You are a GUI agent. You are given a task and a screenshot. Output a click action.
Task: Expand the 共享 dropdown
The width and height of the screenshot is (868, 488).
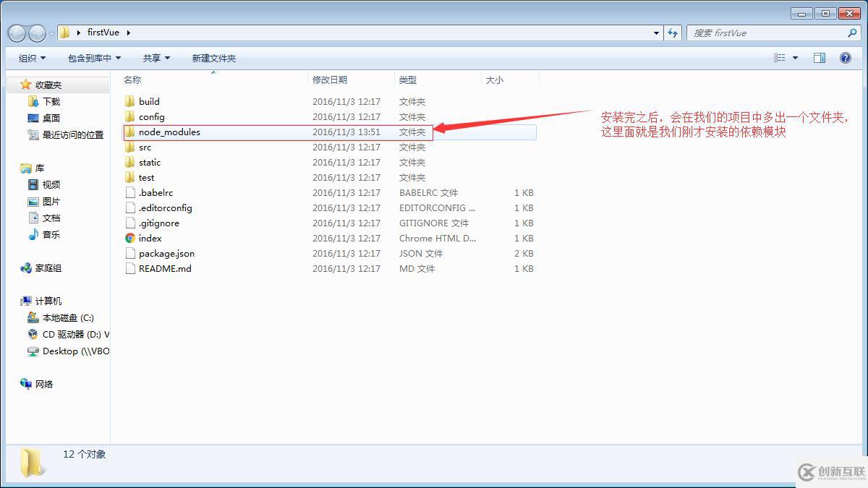coord(156,57)
